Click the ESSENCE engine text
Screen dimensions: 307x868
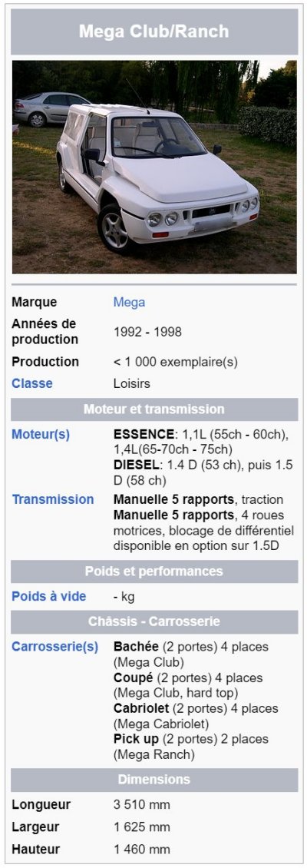point(144,434)
